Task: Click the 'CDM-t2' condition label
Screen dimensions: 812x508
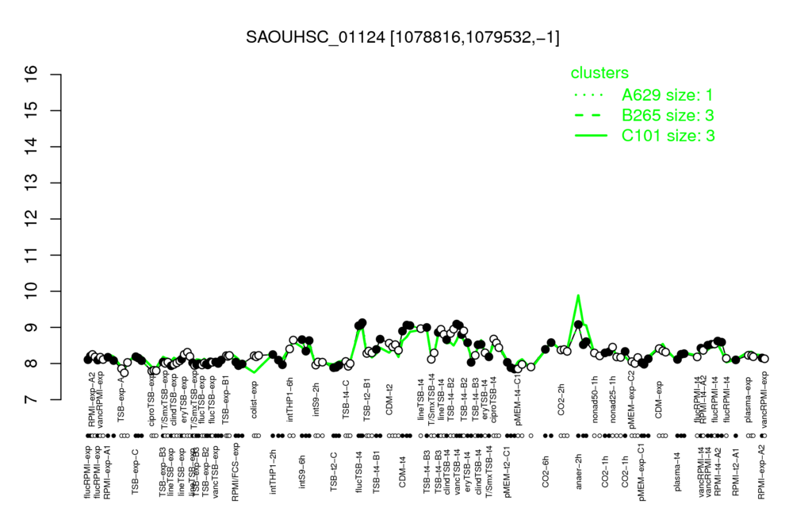Action: (x=389, y=400)
